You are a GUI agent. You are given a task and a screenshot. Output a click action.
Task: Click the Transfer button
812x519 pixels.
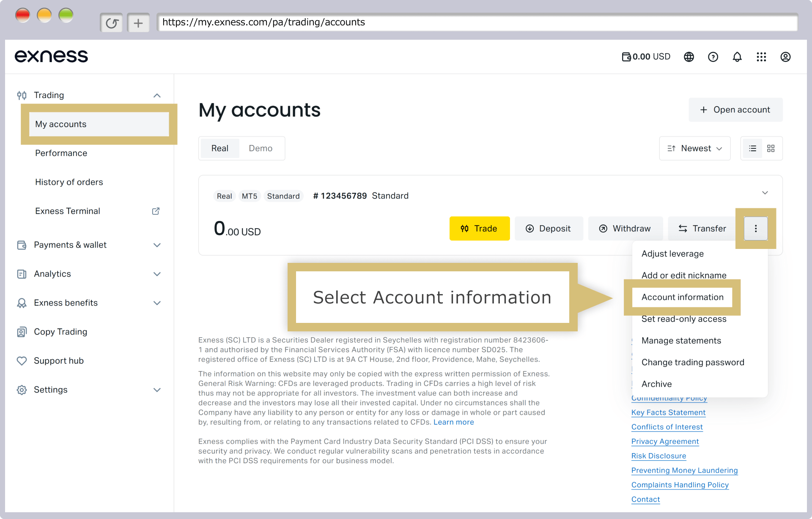click(702, 229)
